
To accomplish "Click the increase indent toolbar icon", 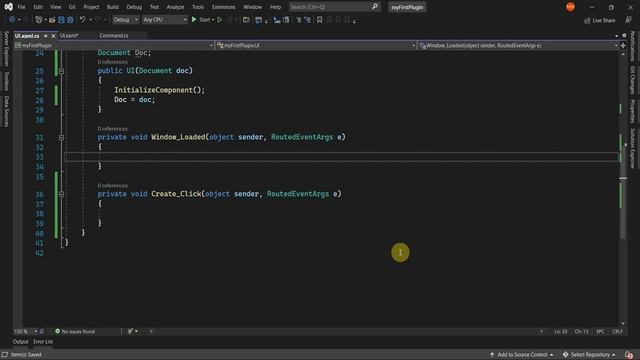I will click(307, 20).
